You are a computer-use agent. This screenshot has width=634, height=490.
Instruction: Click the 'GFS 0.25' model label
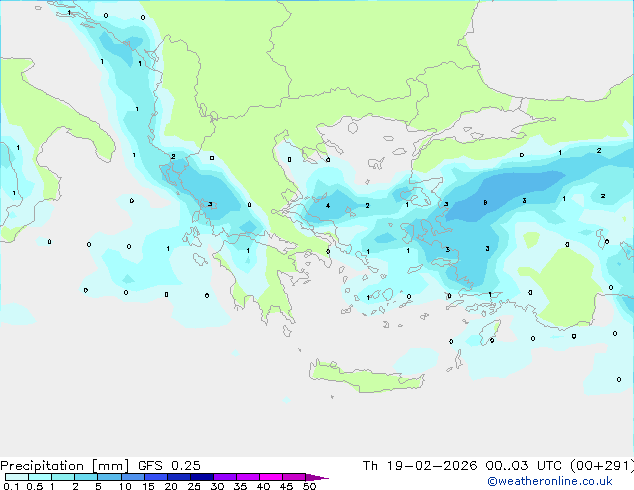(169, 466)
